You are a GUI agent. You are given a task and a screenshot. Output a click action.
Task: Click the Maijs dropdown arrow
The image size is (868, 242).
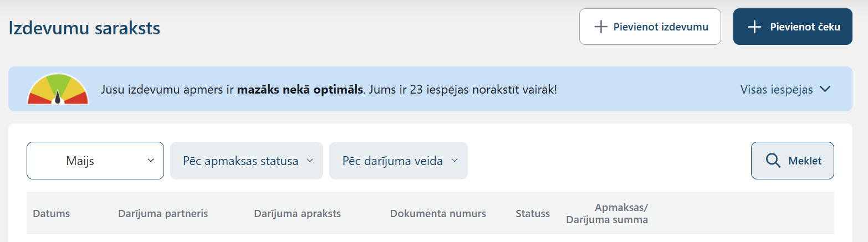coord(151,161)
